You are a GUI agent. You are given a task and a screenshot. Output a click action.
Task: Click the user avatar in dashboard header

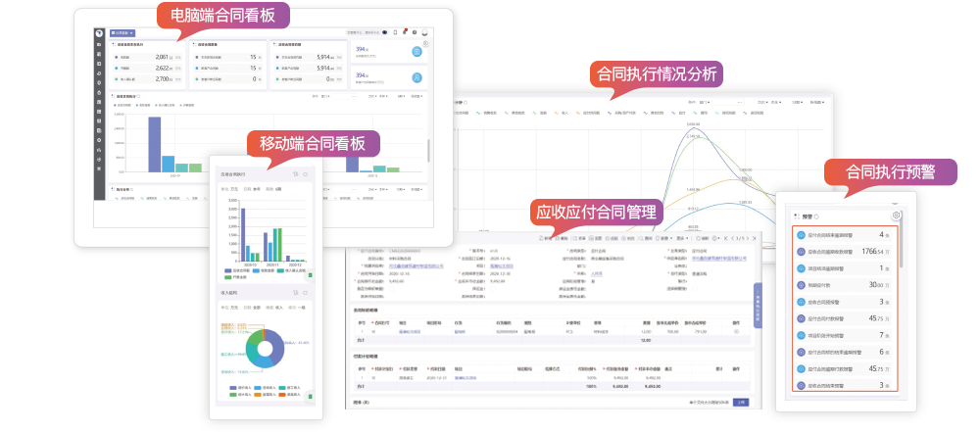pyautogui.click(x=424, y=32)
